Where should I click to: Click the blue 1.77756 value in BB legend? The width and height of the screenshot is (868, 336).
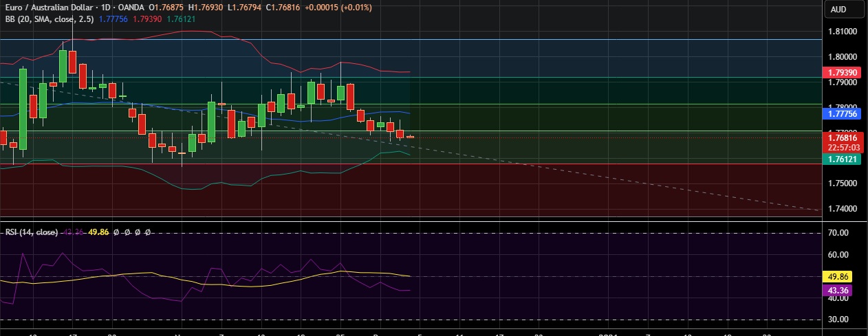coord(113,19)
